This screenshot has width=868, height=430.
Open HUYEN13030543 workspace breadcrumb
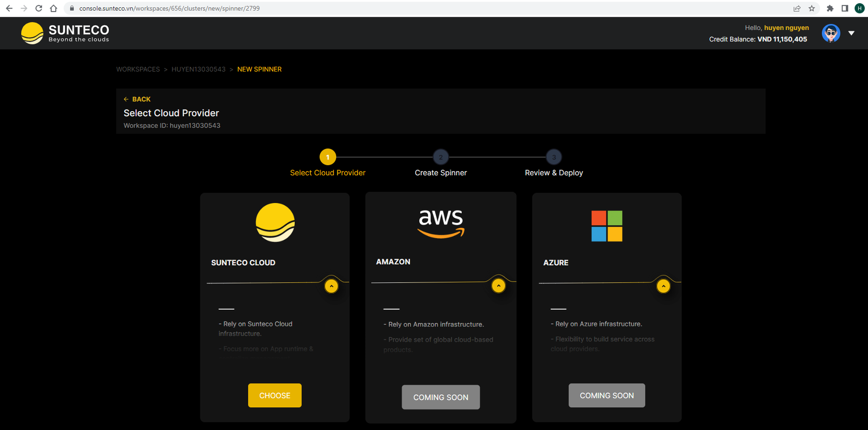(x=198, y=69)
